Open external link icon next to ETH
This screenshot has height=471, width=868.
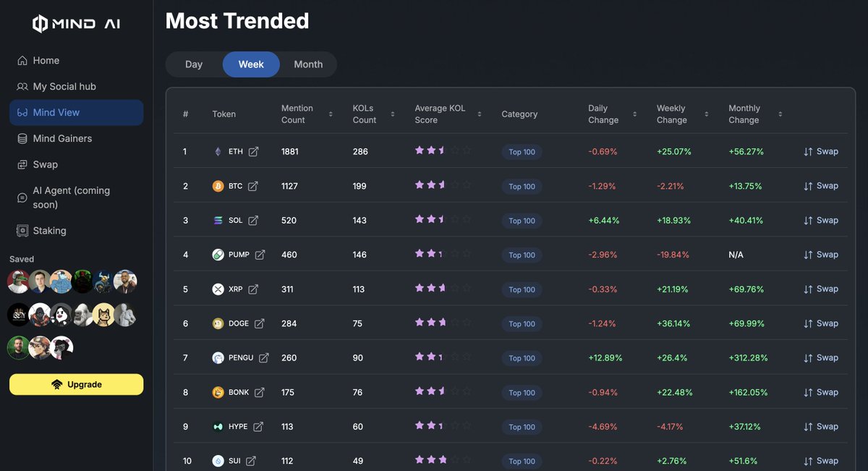coord(253,152)
